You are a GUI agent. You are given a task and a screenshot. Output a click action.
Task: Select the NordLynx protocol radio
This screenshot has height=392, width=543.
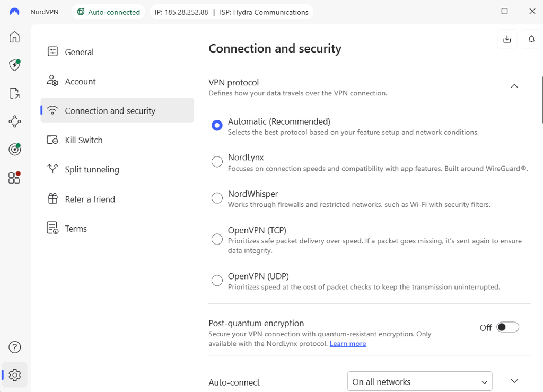pos(217,161)
